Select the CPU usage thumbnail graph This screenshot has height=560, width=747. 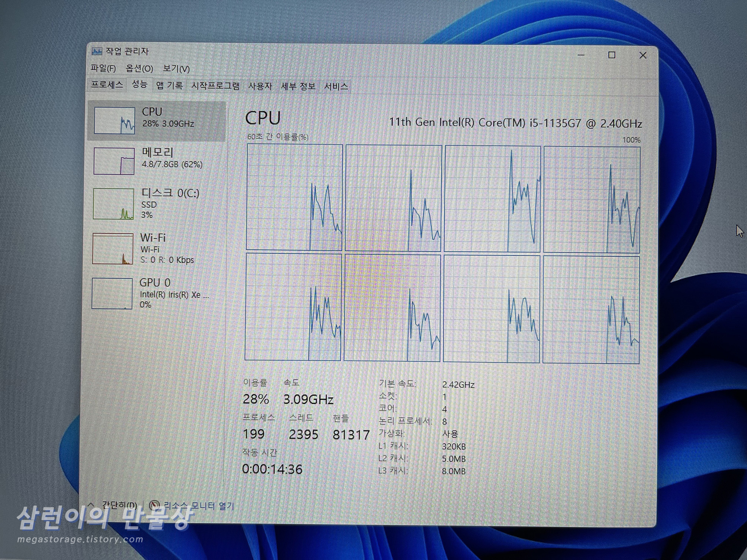click(114, 121)
